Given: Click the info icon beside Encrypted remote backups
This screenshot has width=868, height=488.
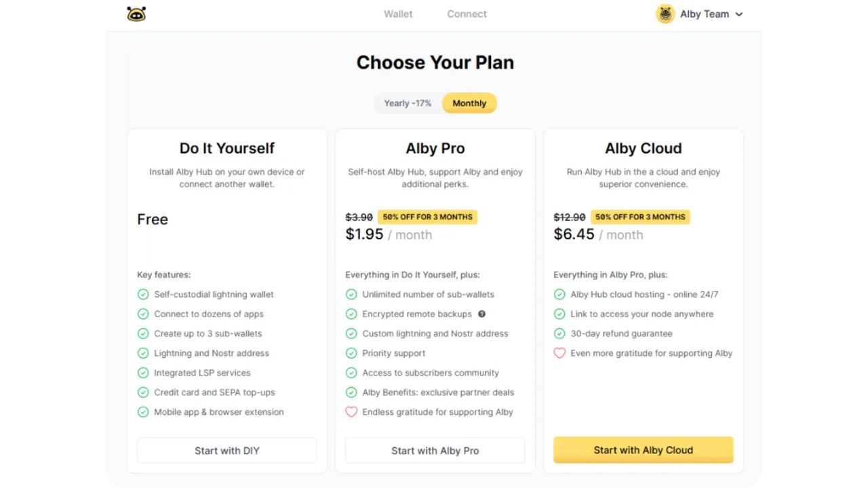Looking at the screenshot, I should tap(481, 314).
